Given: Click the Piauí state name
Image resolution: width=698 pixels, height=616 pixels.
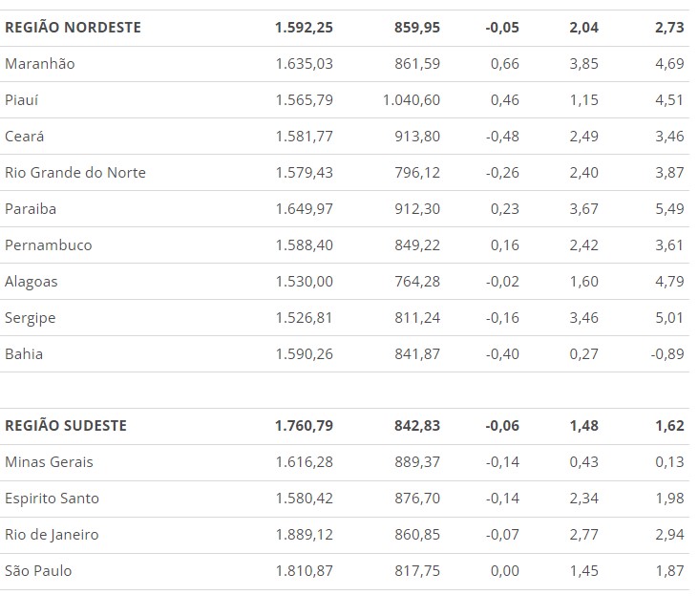Looking at the screenshot, I should (21, 100).
